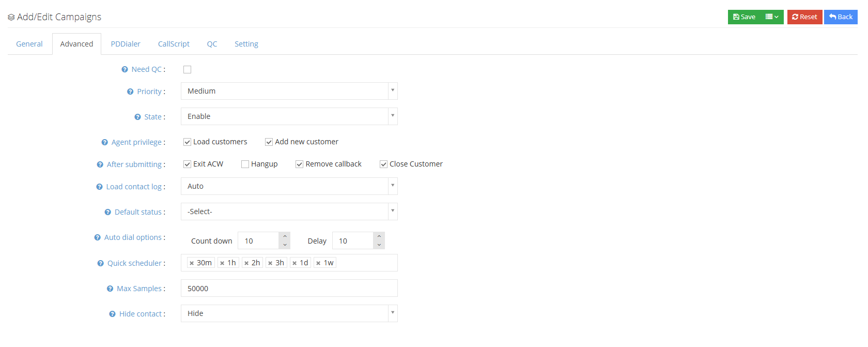This screenshot has width=868, height=347.
Task: Click help icon for Load contact log
Action: pos(99,187)
